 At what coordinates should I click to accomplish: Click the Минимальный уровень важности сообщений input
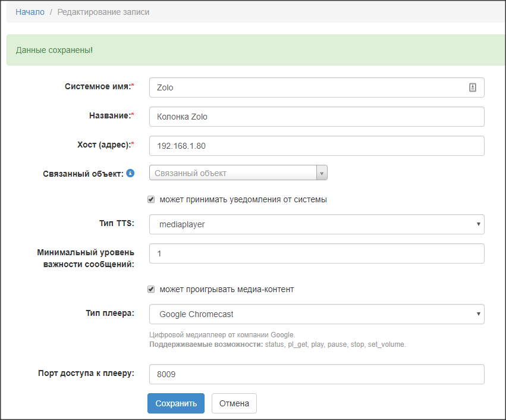316,253
